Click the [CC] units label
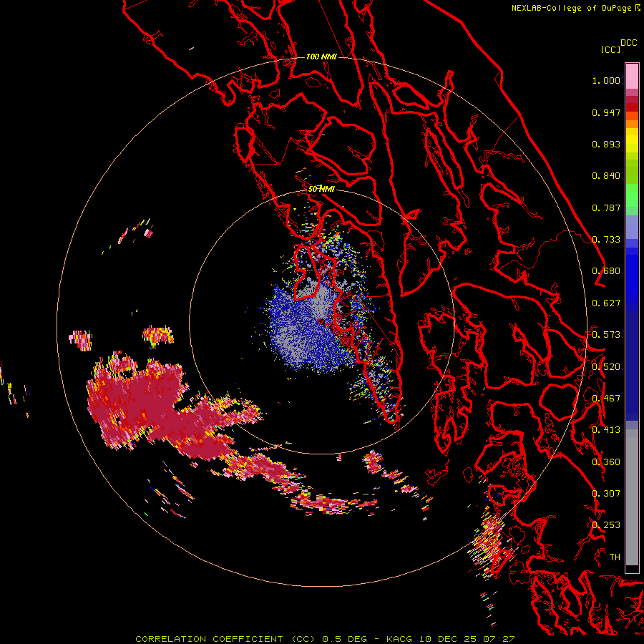This screenshot has width=644, height=644. (610, 49)
